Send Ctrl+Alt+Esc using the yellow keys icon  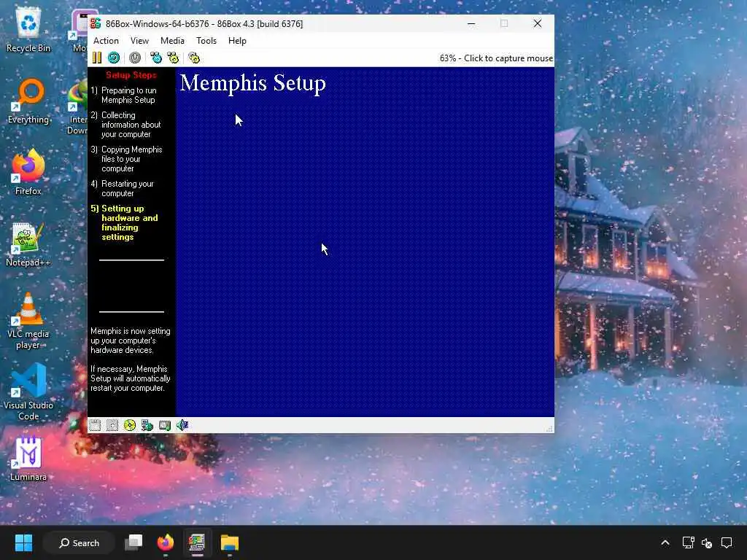tap(173, 58)
